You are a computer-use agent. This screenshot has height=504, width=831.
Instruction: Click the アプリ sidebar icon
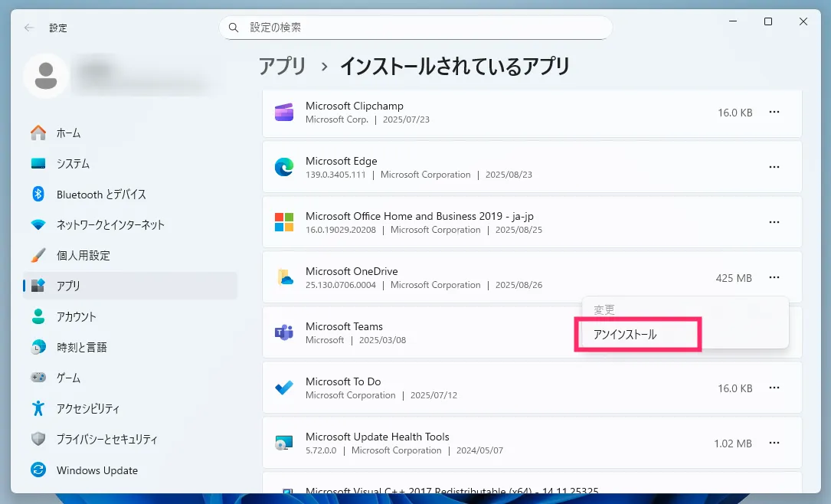coord(38,286)
